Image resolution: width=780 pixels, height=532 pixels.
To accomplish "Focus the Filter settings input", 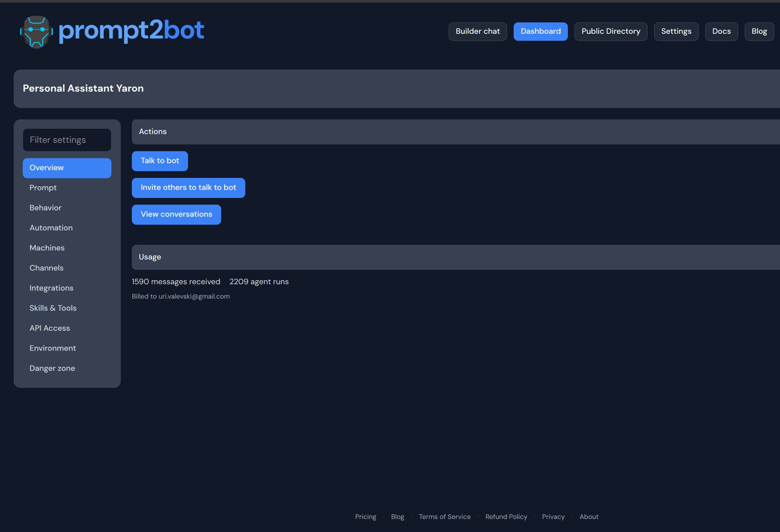I will pos(67,140).
